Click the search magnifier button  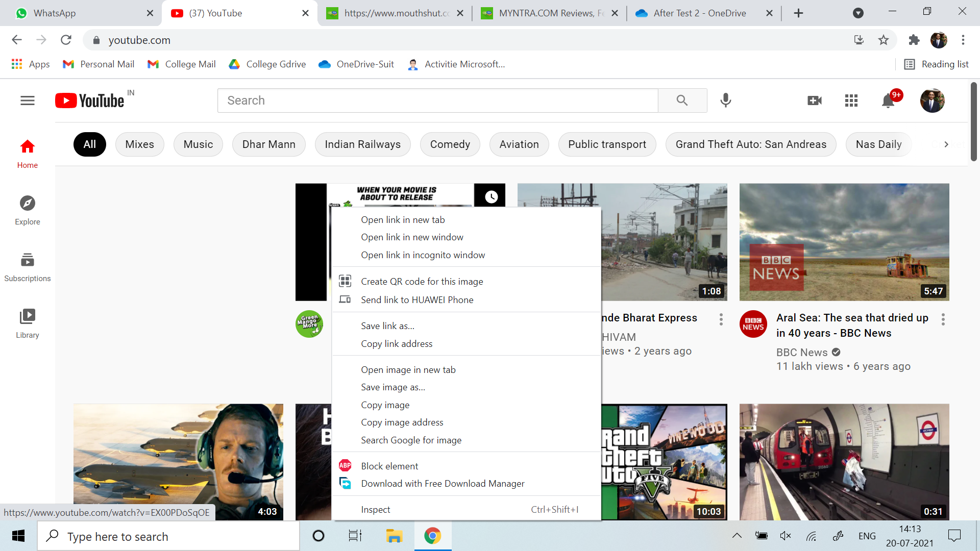[682, 101]
